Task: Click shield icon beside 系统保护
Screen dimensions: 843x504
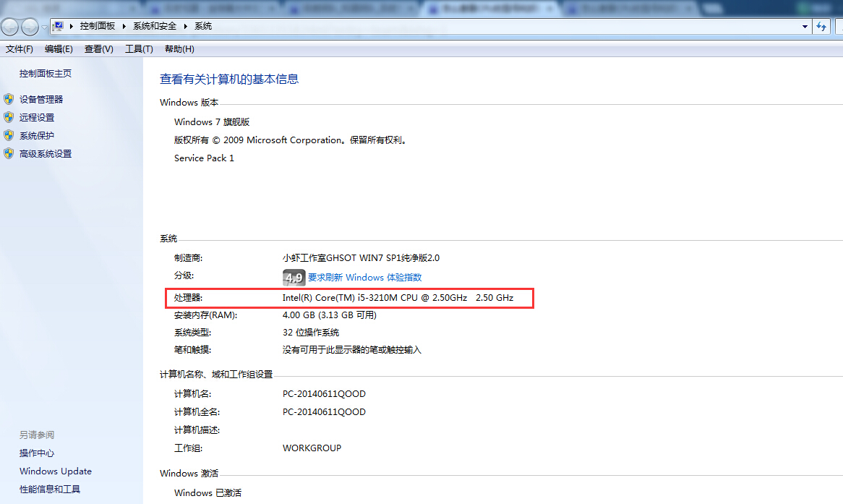Action: click(x=9, y=135)
